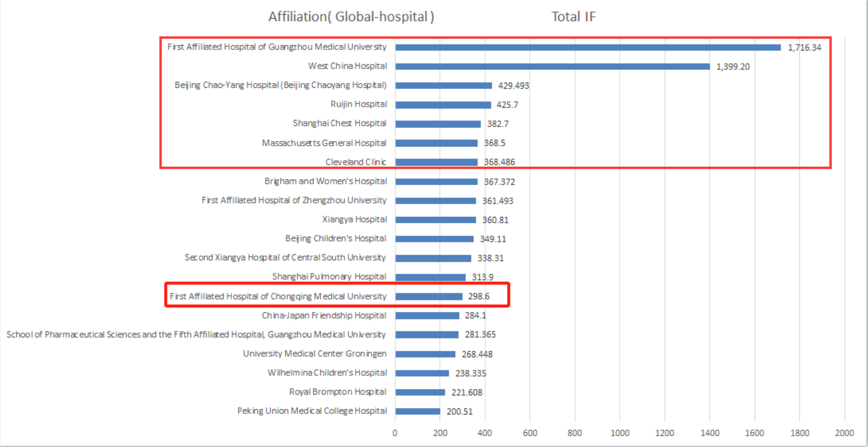Viewport: 868px width, 447px height.
Task: Click the 'Massachusetts General Hospital' label
Action: point(324,143)
